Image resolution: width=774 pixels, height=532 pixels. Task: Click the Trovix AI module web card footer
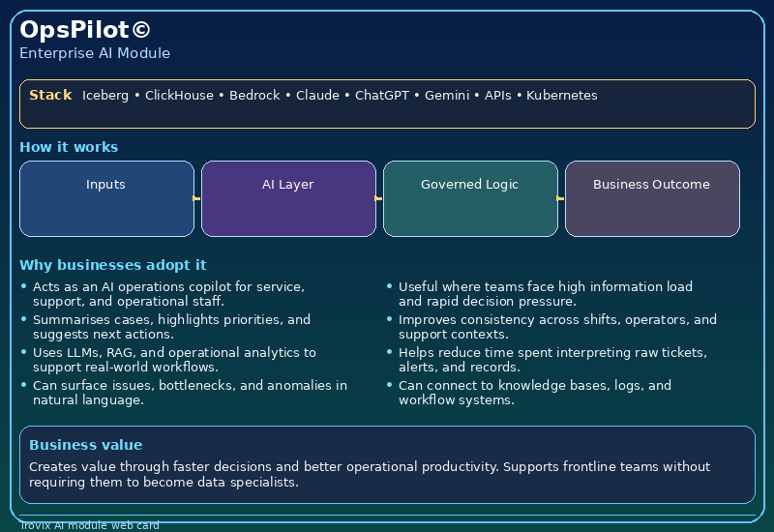pos(89,525)
